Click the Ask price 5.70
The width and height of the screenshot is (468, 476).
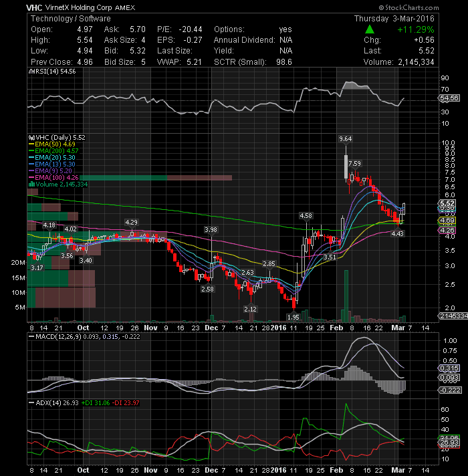click(x=138, y=29)
